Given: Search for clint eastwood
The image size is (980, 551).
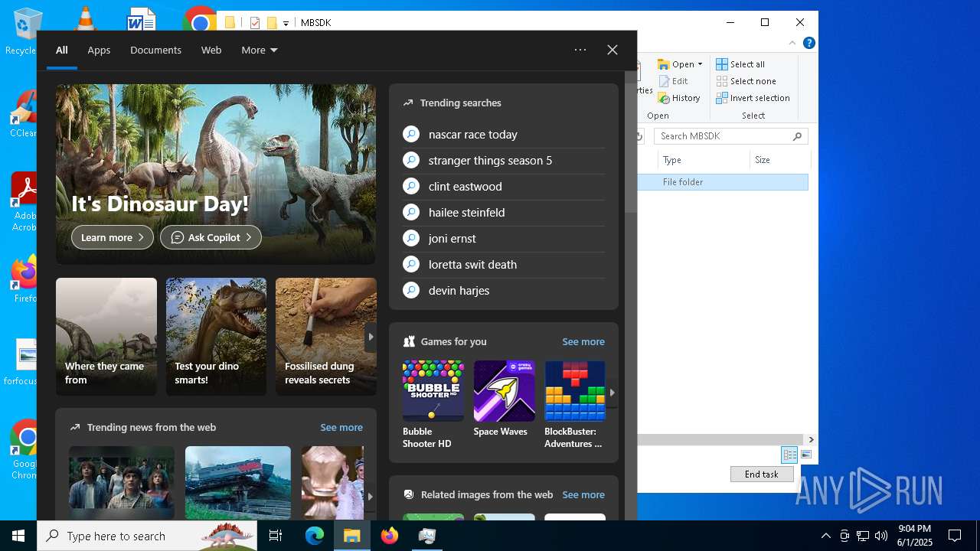Looking at the screenshot, I should pos(503,187).
